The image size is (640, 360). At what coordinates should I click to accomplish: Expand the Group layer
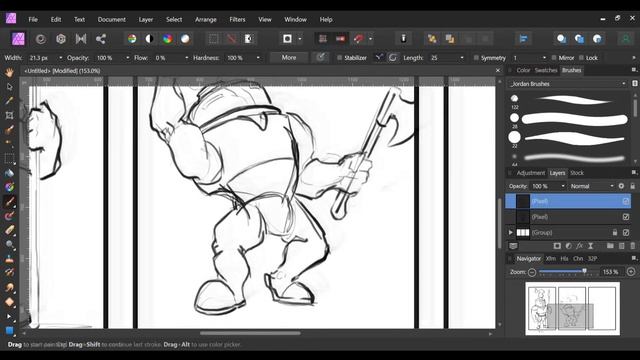tap(510, 233)
